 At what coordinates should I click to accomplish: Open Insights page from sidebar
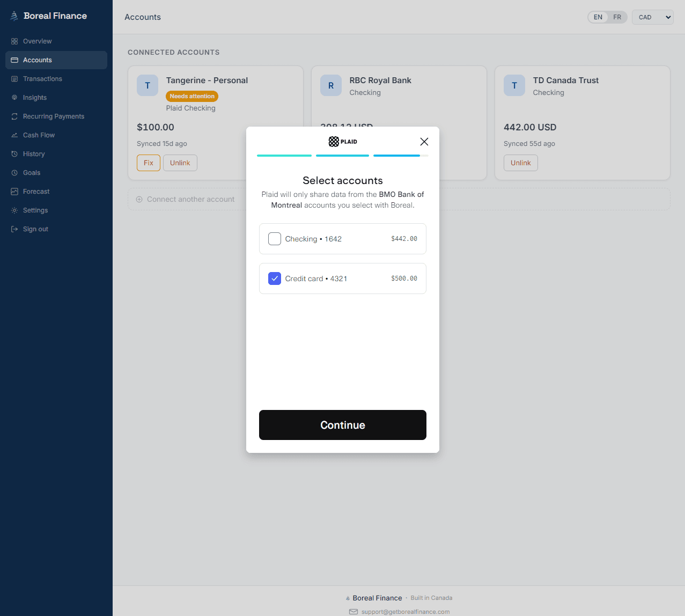(x=56, y=98)
